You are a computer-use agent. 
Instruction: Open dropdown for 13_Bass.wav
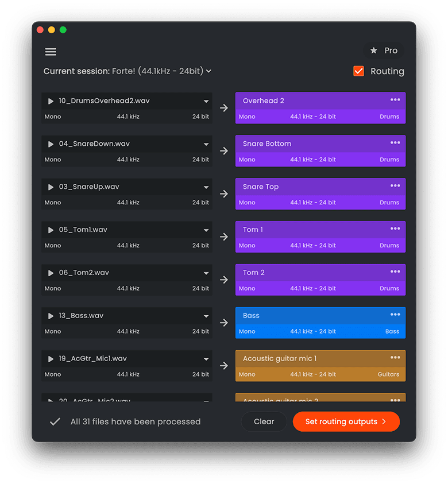[206, 316]
